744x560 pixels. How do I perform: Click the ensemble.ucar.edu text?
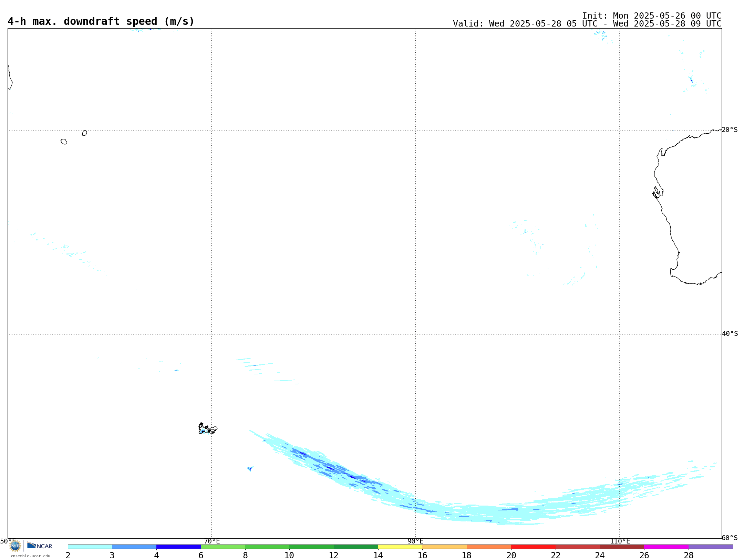click(31, 556)
